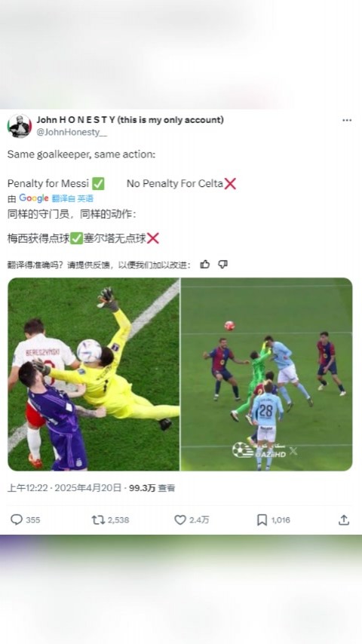Image resolution: width=362 pixels, height=644 pixels.
Task: Bookmark this tweet
Action: tap(262, 520)
